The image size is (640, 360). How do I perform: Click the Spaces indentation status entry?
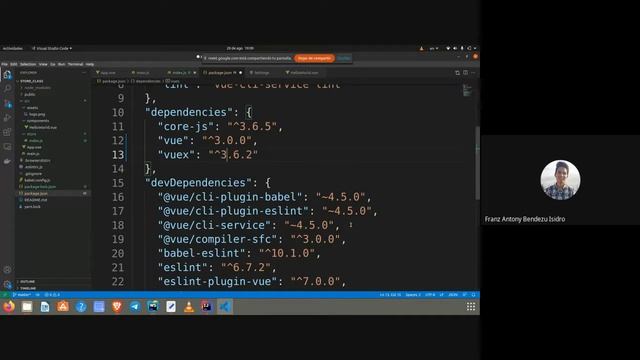click(x=413, y=295)
